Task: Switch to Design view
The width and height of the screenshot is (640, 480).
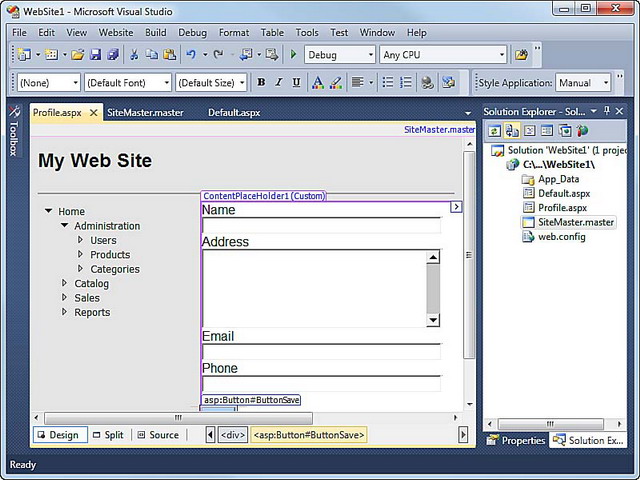Action: (x=60, y=435)
